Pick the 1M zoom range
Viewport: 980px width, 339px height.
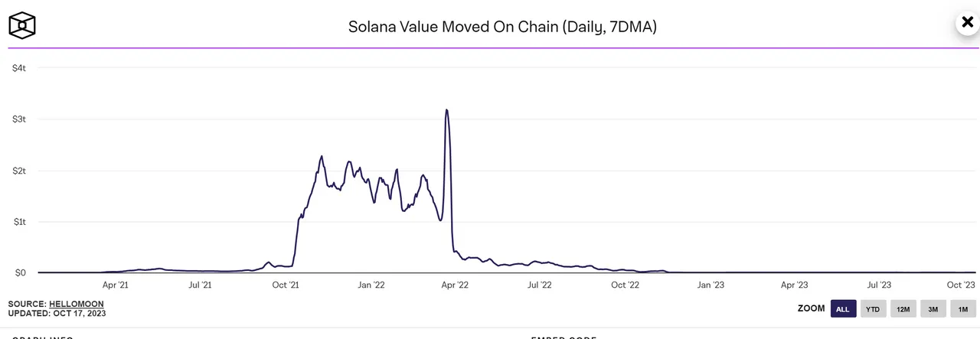point(963,309)
